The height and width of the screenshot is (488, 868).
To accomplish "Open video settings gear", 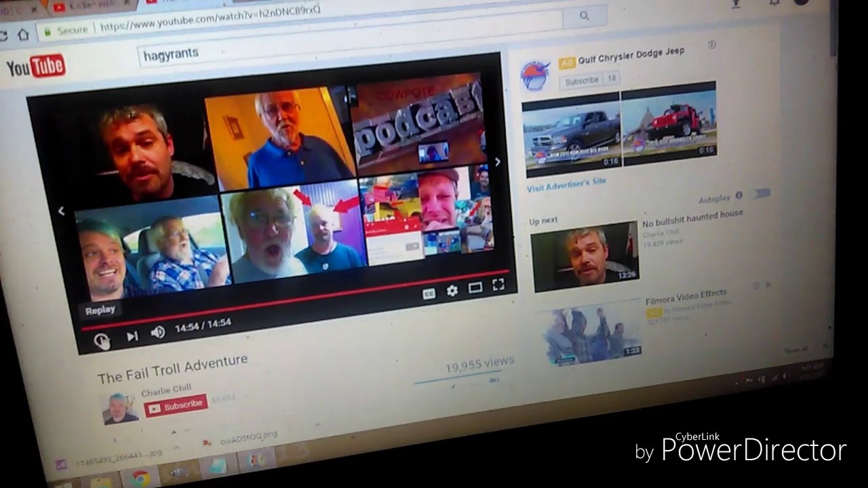I will pyautogui.click(x=452, y=291).
